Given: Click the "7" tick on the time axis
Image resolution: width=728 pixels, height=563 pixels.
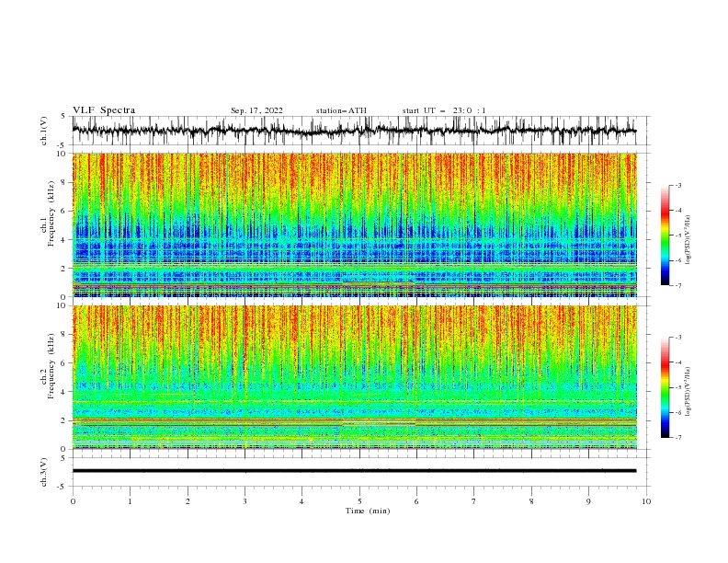Looking at the screenshot, I should pyautogui.click(x=474, y=501).
